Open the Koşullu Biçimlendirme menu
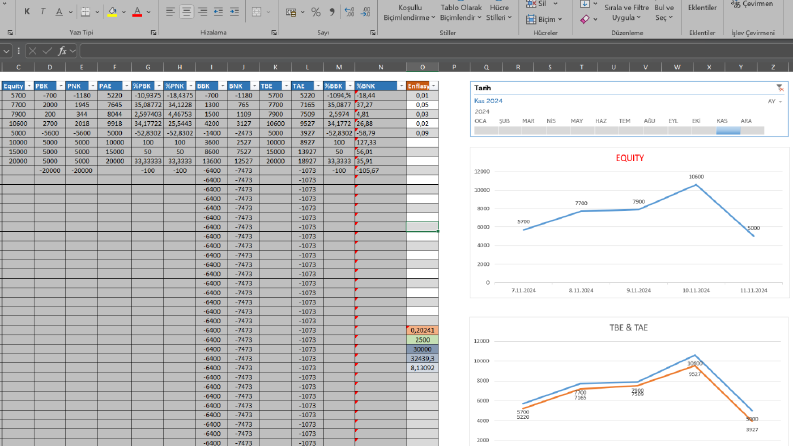This screenshot has width=793, height=446. tap(409, 13)
